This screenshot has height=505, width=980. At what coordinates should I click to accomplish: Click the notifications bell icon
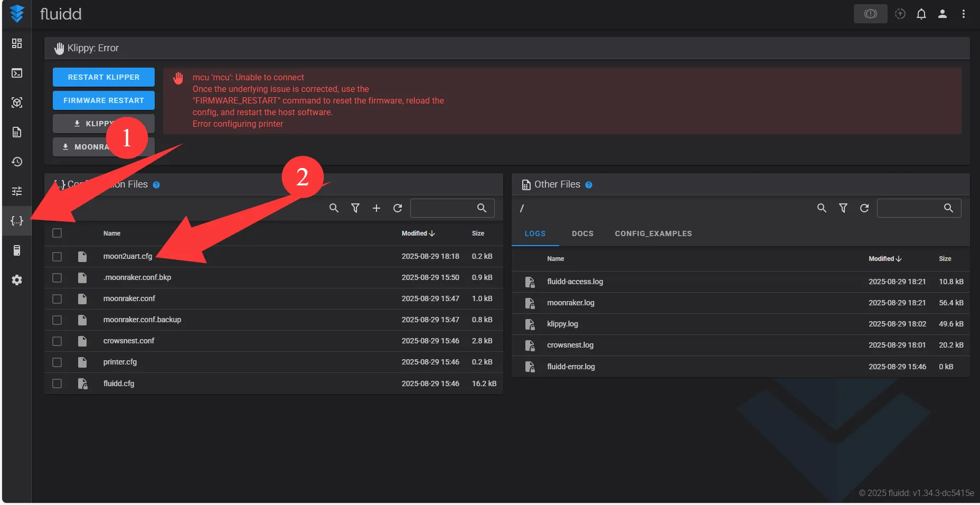click(921, 14)
